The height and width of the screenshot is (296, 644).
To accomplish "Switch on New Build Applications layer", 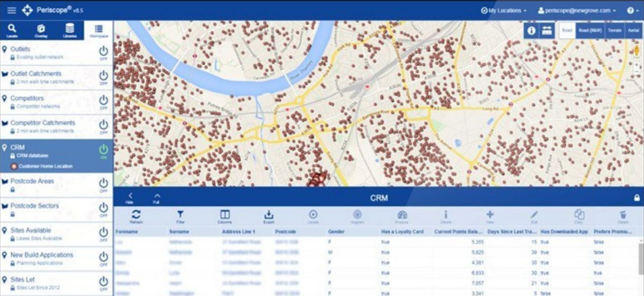I will 103,258.
